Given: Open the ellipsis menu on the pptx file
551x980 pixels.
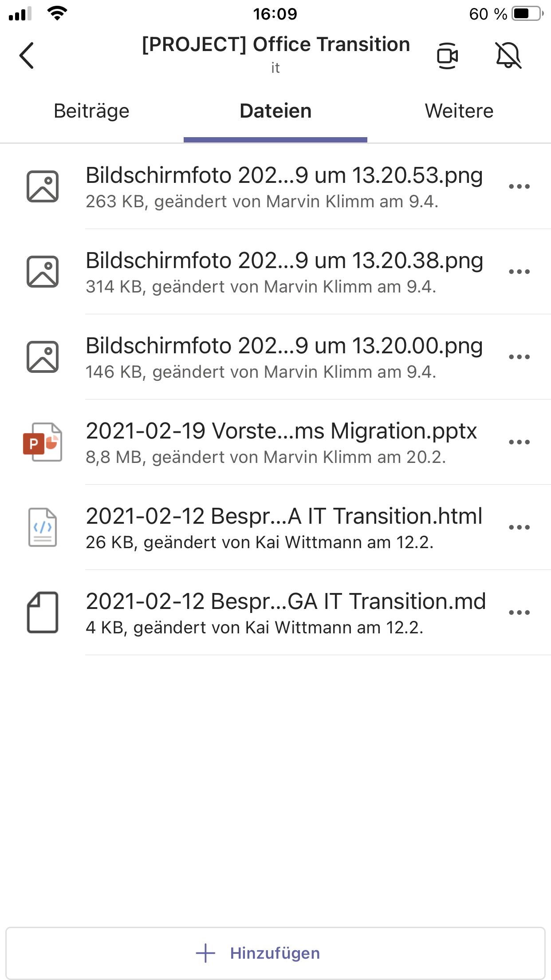Looking at the screenshot, I should coord(520,442).
